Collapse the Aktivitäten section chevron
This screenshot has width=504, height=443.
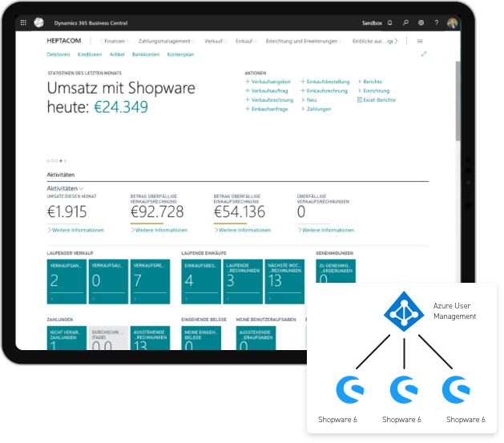point(82,188)
